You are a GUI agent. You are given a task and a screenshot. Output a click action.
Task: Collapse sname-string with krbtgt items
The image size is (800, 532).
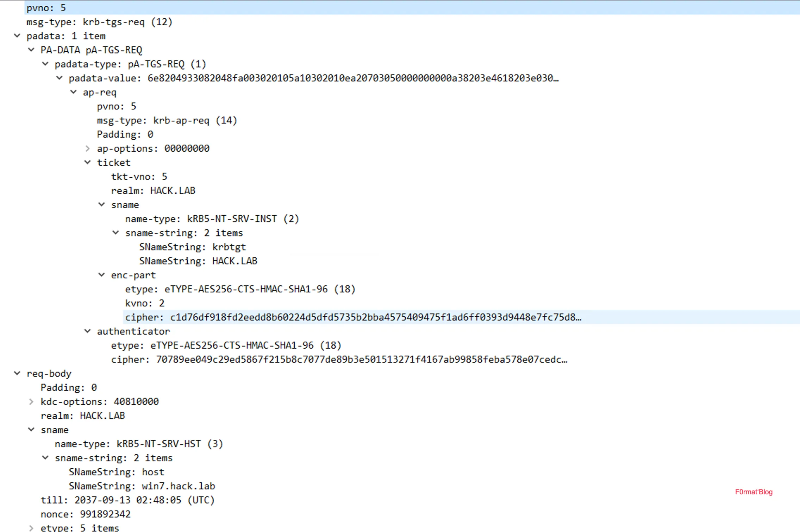116,233
